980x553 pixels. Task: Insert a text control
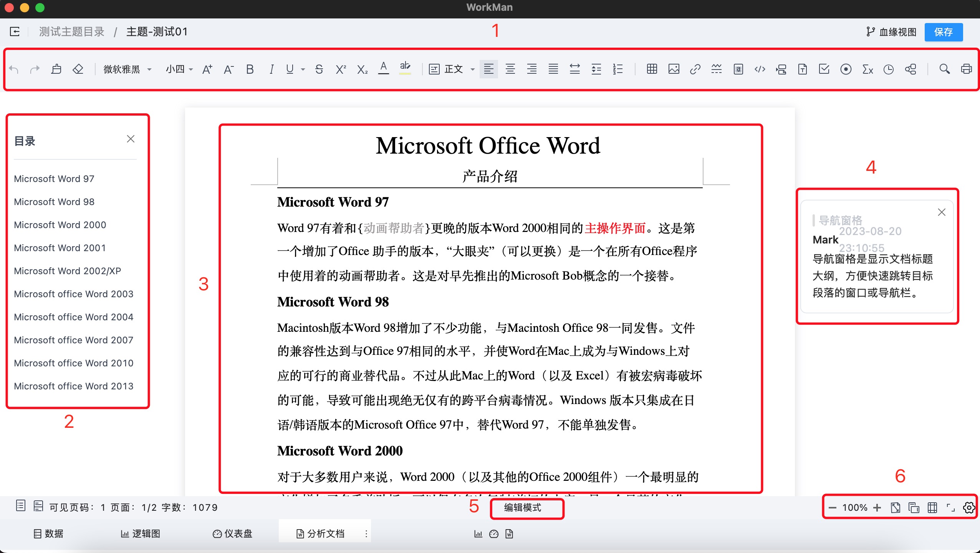[x=803, y=69]
